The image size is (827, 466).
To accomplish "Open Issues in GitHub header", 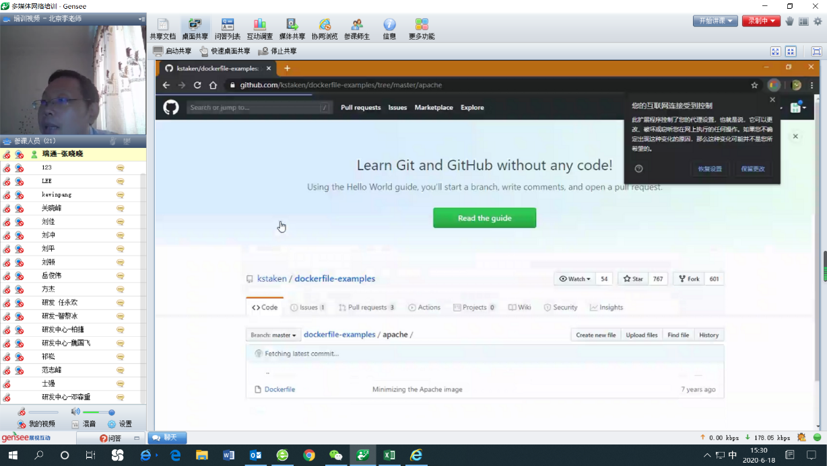I will pyautogui.click(x=398, y=108).
